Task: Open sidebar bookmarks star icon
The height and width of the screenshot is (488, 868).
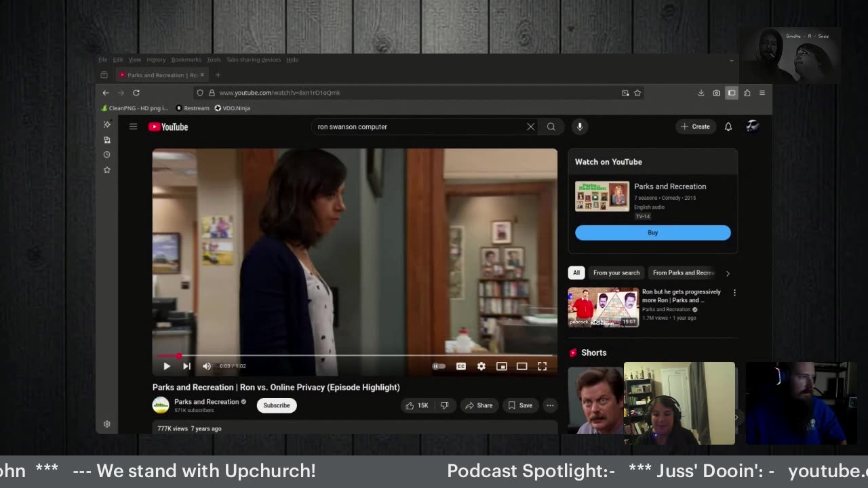Action: (106, 169)
